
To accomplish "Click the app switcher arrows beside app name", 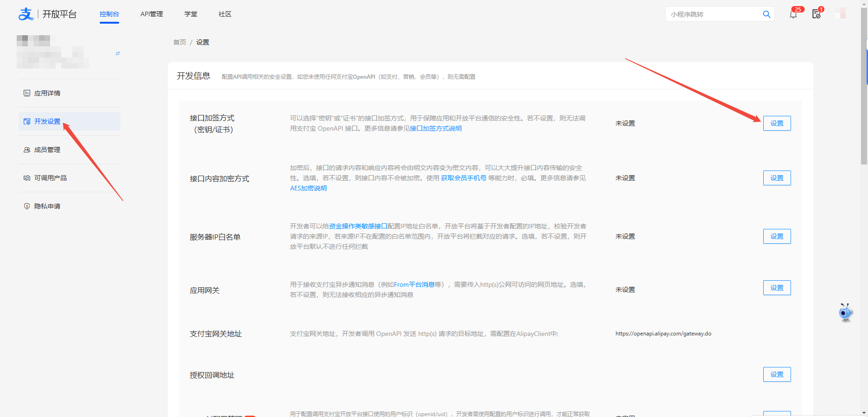I will tap(118, 53).
